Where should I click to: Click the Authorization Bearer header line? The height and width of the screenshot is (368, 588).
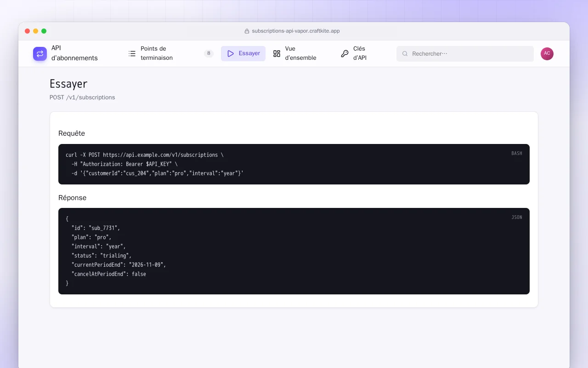point(124,164)
